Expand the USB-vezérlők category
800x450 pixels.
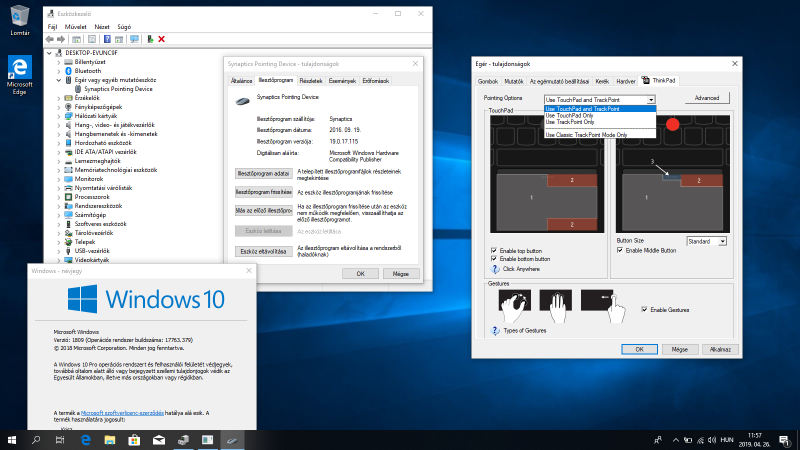(x=59, y=251)
